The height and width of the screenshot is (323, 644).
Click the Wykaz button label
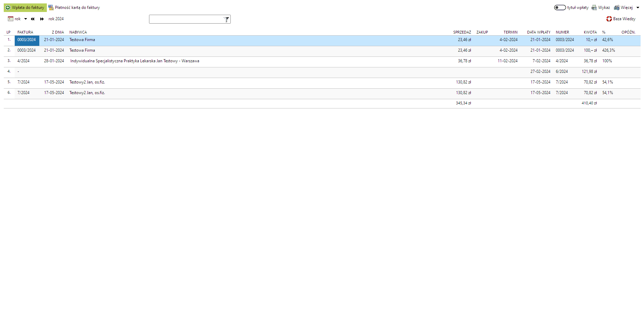click(604, 8)
